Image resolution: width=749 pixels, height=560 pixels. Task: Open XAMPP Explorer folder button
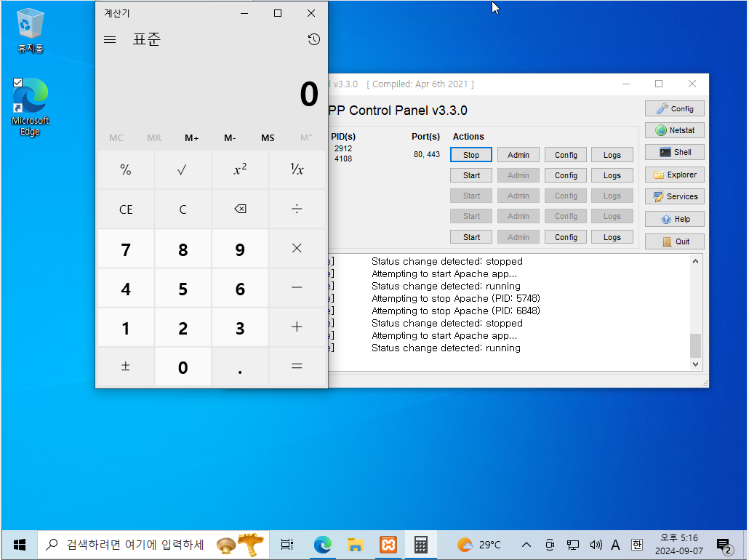tap(675, 175)
